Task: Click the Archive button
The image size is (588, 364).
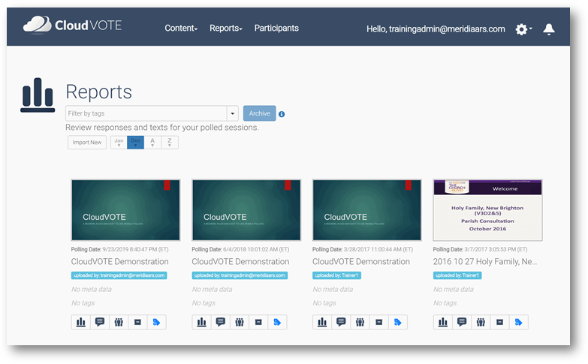Action: pos(260,113)
